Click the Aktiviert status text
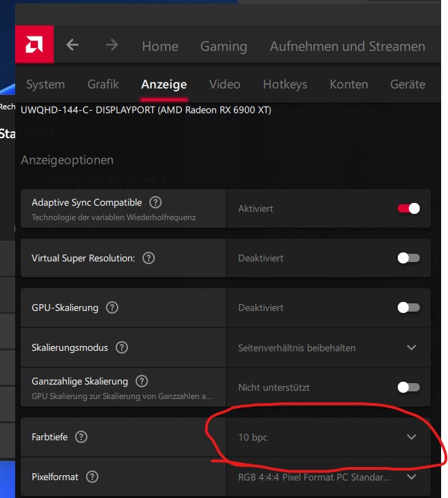This screenshot has width=448, height=498. pos(255,208)
